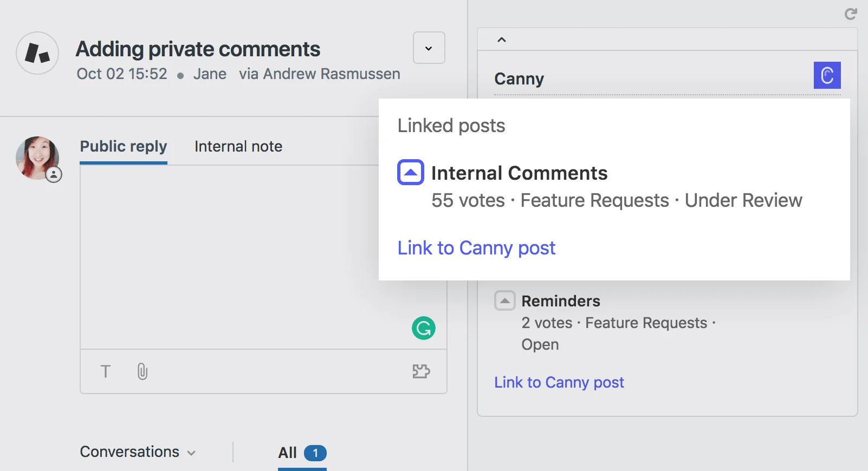Click the text formatting T icon
This screenshot has height=471, width=868.
(x=106, y=371)
